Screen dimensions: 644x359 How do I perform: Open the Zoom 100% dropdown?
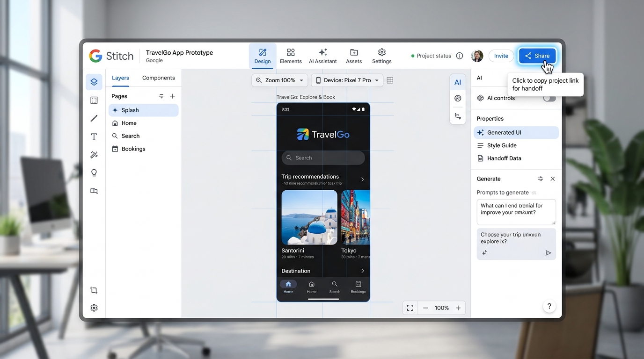pyautogui.click(x=280, y=80)
